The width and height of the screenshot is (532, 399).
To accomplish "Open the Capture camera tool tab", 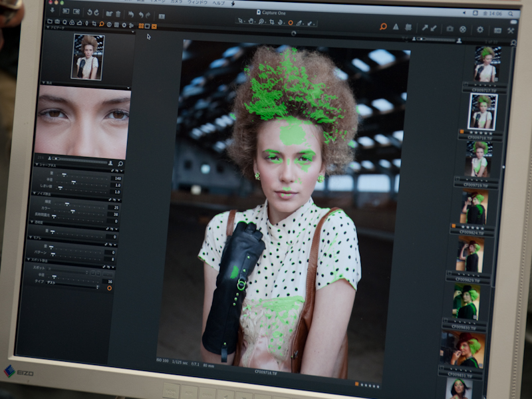I will tap(57, 22).
